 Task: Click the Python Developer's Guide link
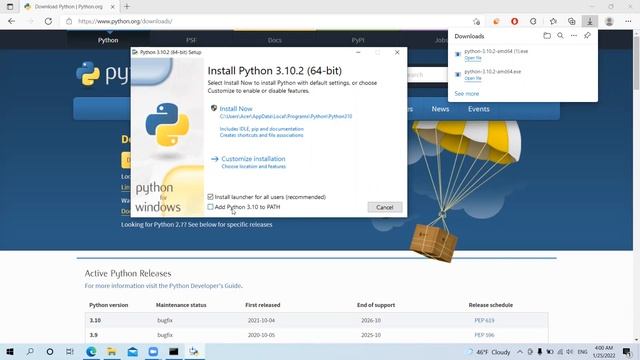[205, 286]
